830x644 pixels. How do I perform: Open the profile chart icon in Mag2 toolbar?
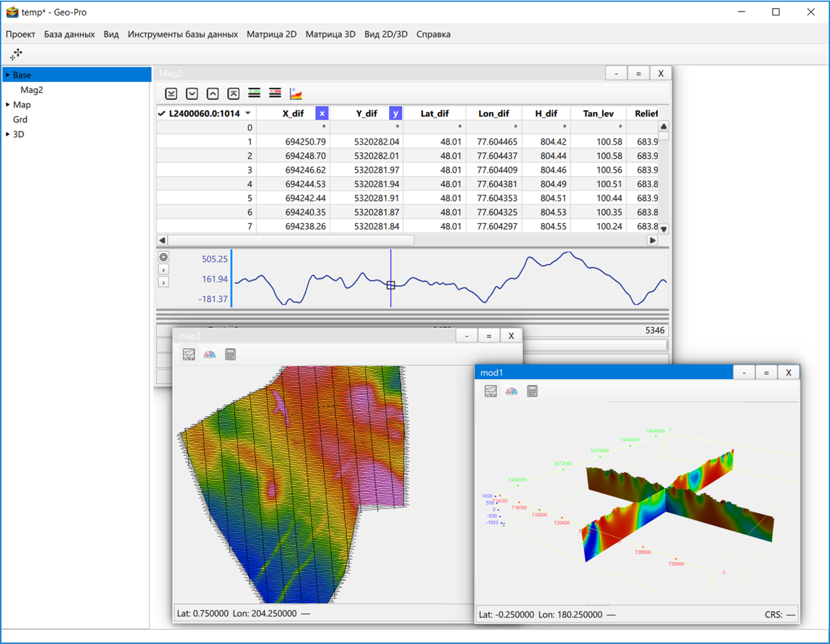pyautogui.click(x=296, y=94)
